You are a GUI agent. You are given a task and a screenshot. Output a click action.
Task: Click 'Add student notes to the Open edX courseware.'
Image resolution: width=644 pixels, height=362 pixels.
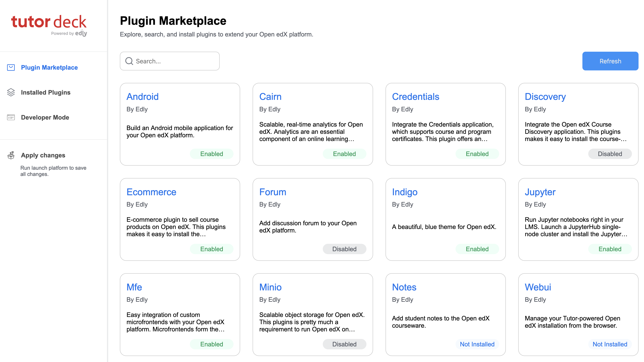[x=441, y=322]
